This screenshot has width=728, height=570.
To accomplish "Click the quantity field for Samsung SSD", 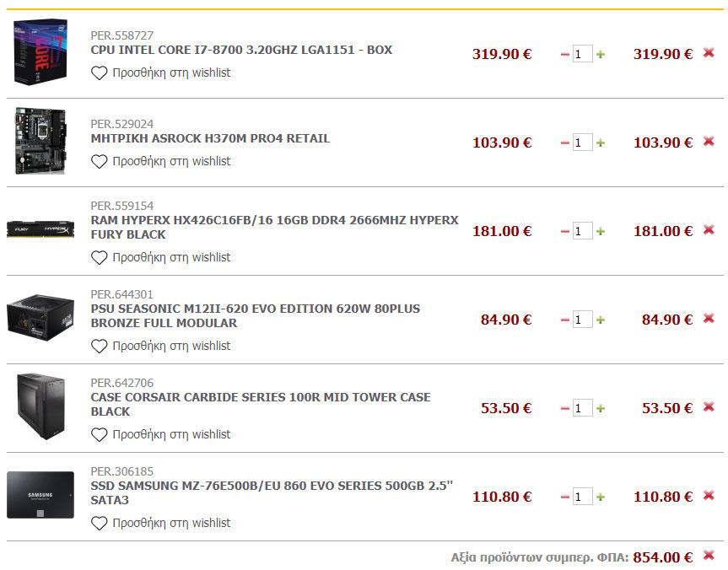I will [582, 497].
